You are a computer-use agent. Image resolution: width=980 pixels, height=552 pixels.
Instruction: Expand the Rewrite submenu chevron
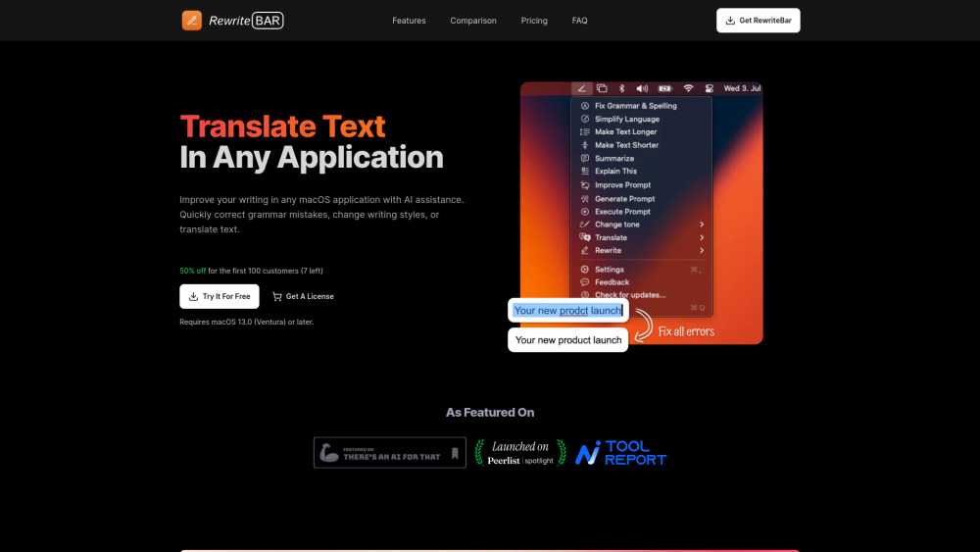point(702,251)
